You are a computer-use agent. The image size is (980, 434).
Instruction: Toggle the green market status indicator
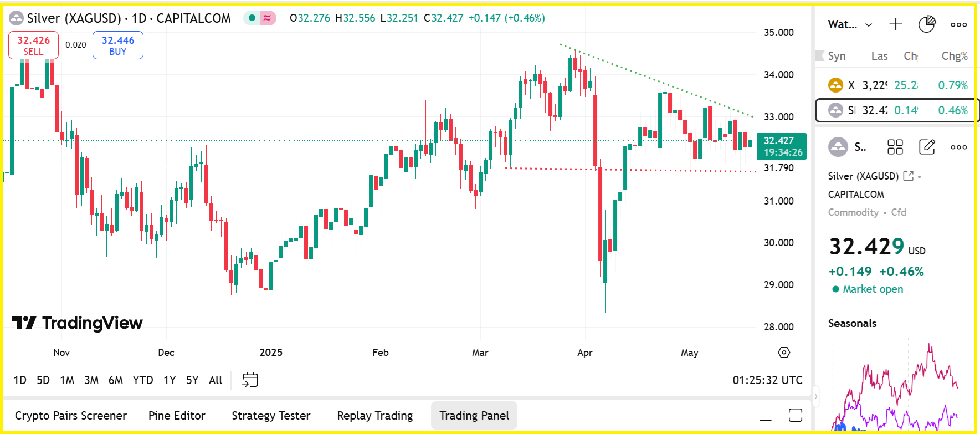coord(252,18)
